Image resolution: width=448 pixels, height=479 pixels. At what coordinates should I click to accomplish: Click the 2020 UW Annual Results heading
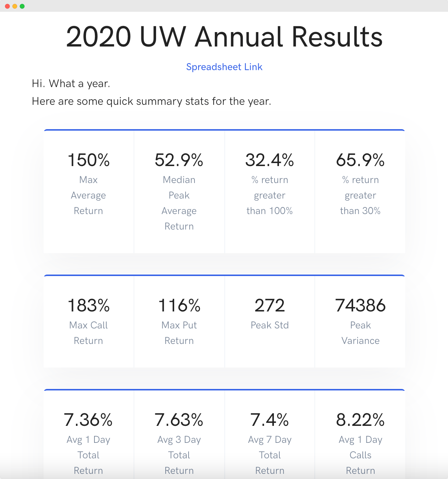[x=224, y=37]
